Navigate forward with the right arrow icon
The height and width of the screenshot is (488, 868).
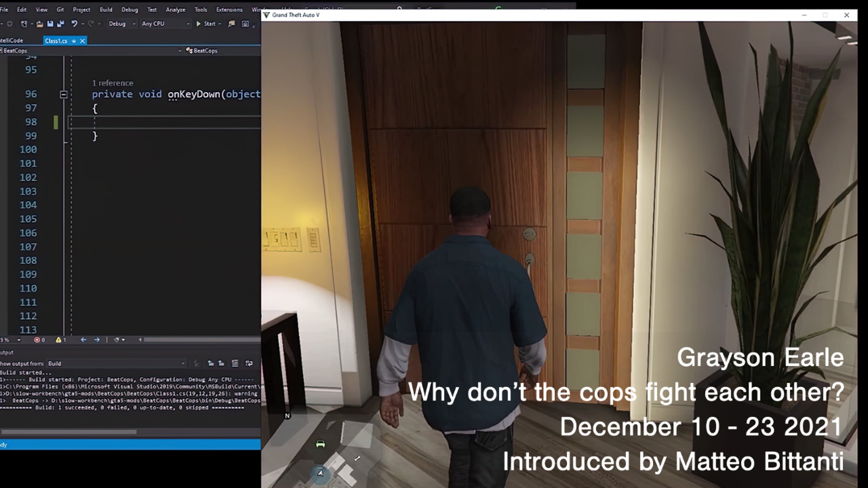97,340
